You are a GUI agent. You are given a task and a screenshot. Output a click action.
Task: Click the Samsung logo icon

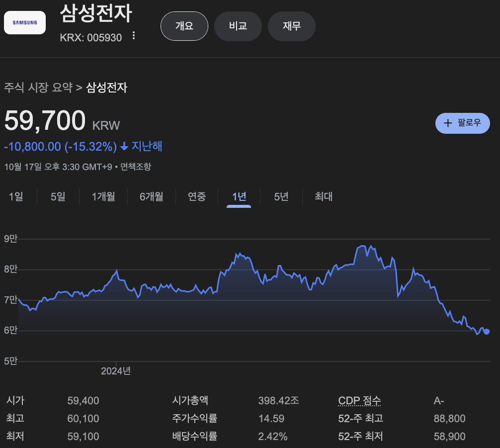tap(24, 22)
